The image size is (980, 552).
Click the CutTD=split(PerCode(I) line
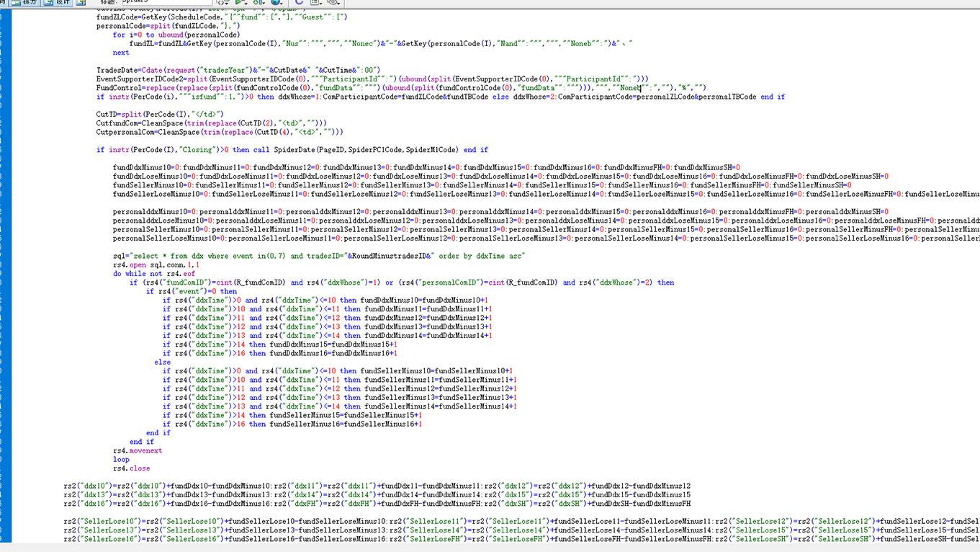pyautogui.click(x=161, y=115)
